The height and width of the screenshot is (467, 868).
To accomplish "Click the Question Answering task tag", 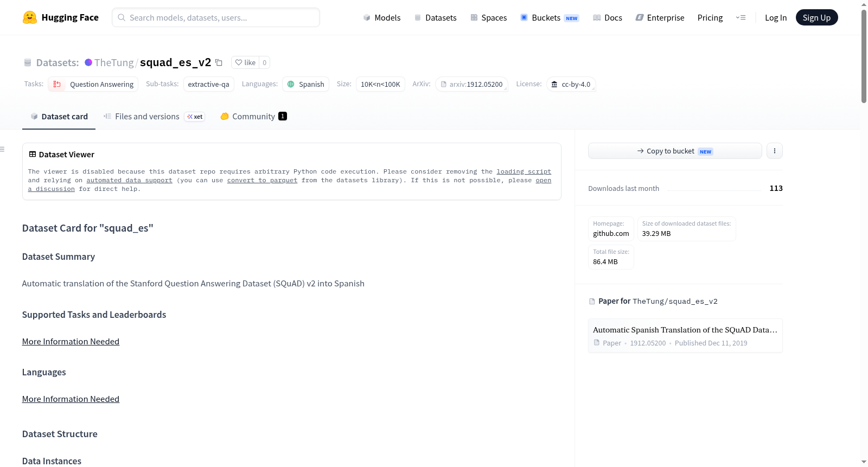I will click(x=93, y=84).
